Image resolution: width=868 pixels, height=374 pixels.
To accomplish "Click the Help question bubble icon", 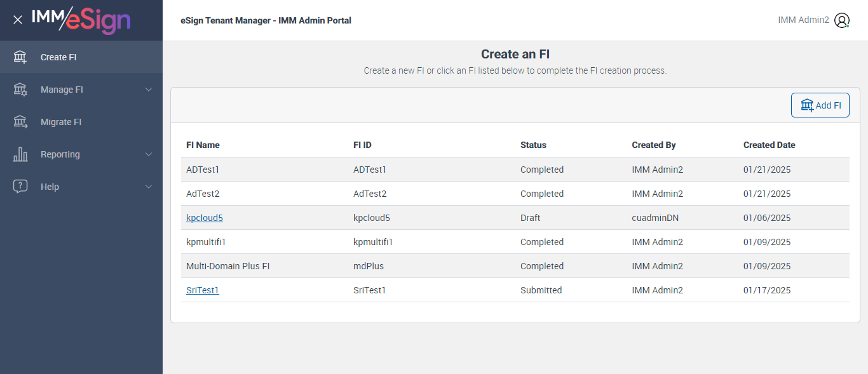I will coord(20,187).
